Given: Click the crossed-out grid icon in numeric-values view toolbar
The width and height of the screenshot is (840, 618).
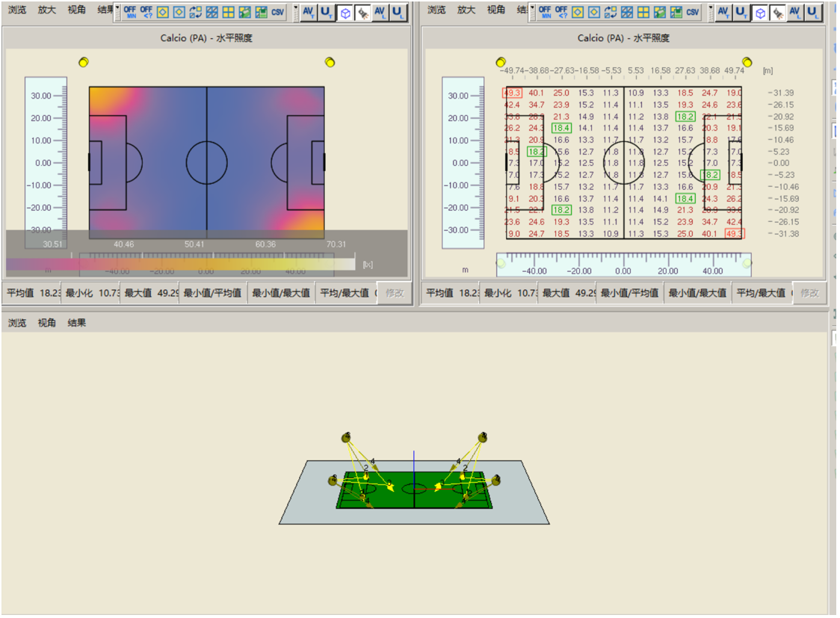Looking at the screenshot, I should point(627,12).
